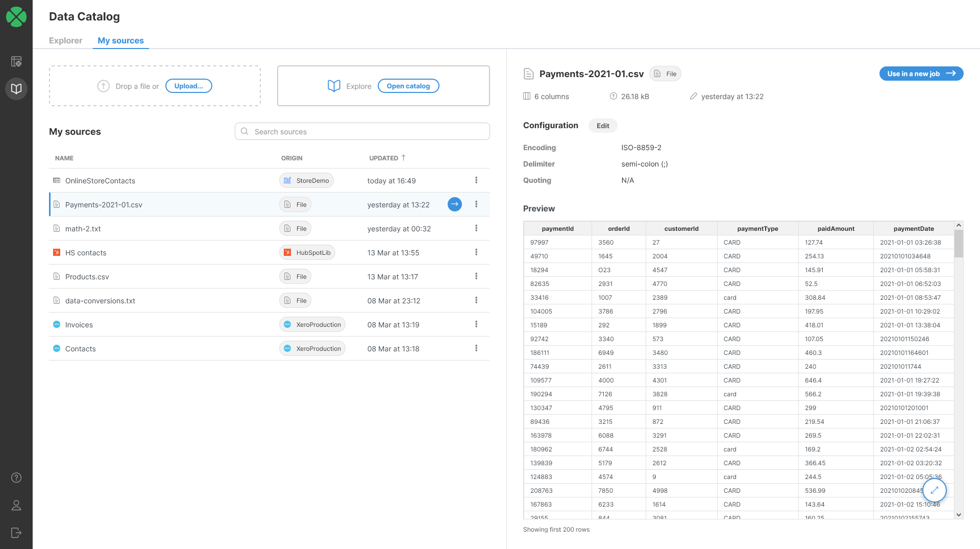Click the Xero icon beside Invoices name
980x549 pixels.
pos(57,324)
